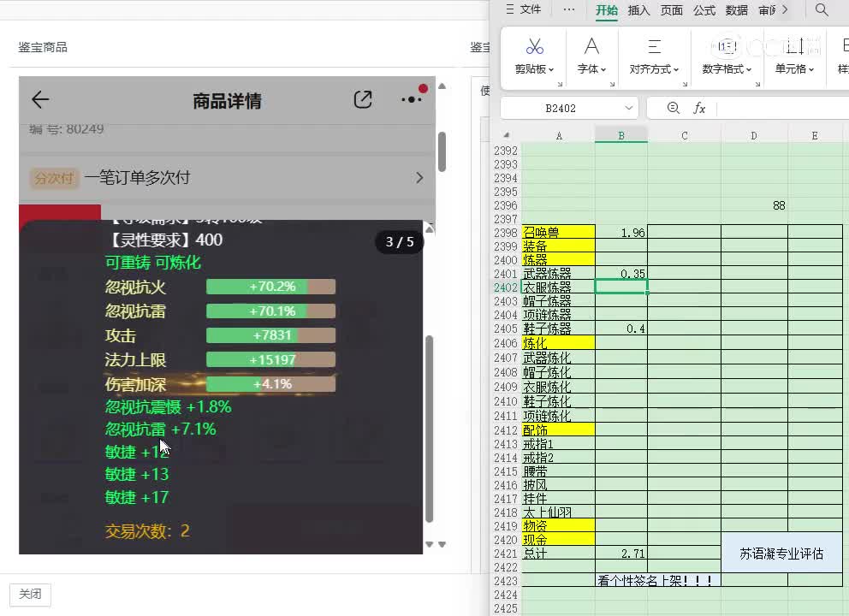Select the cell with value 1.96
Viewport: 849px width, 616px height.
pyautogui.click(x=621, y=232)
